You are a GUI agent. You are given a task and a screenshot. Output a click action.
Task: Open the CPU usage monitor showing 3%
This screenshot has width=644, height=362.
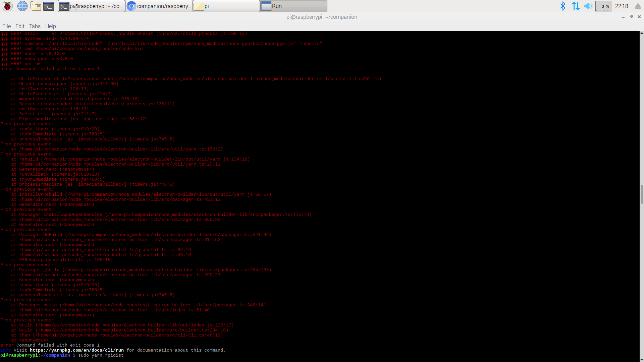click(603, 6)
